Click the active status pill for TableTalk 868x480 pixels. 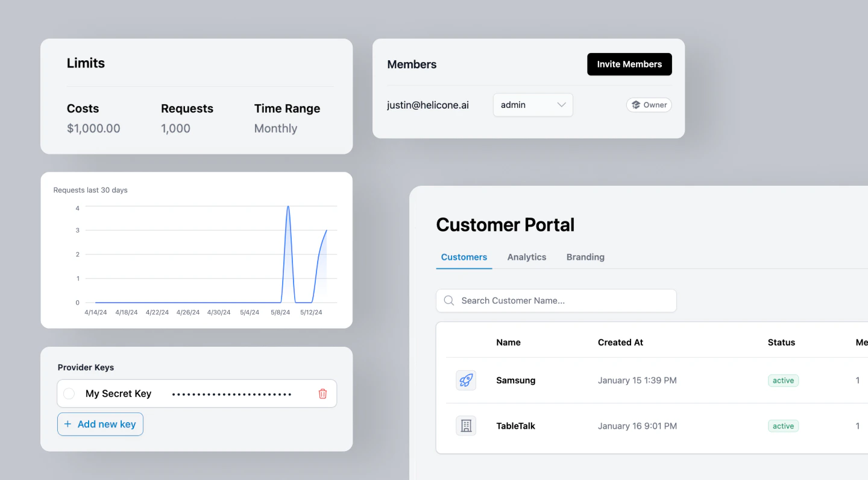click(782, 426)
